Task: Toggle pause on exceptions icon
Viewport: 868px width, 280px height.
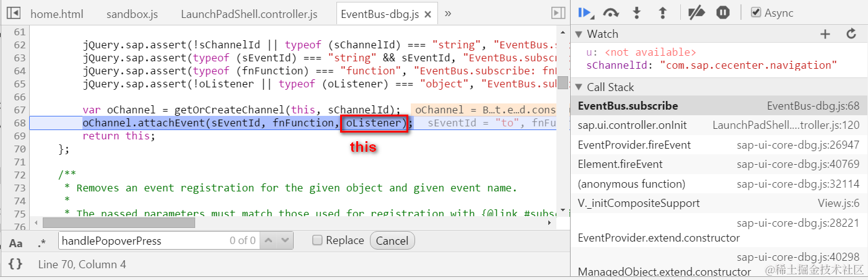Action: (723, 12)
